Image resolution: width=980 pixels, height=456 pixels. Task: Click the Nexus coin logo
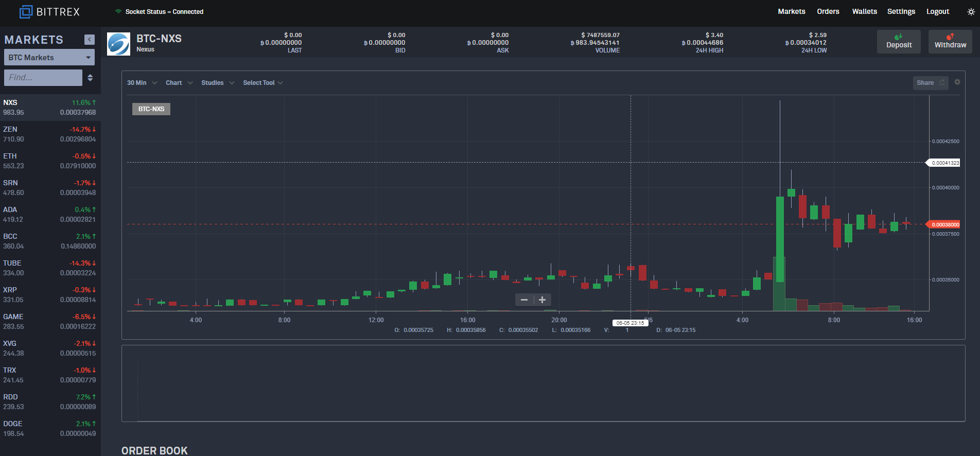tap(118, 44)
